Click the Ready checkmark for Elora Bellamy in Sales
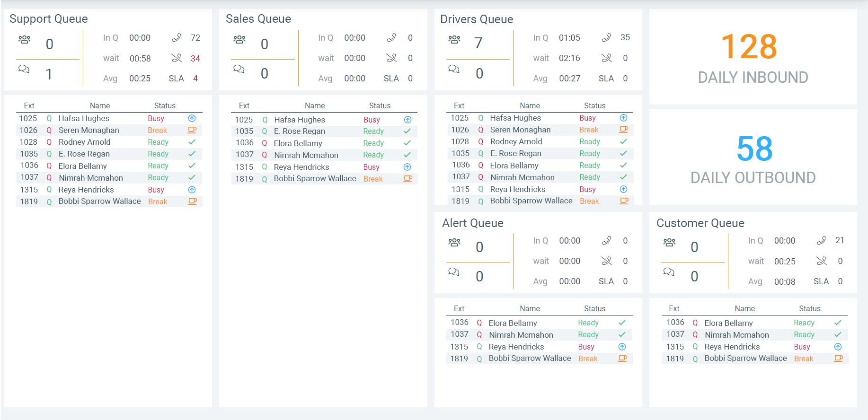The image size is (868, 420). pos(407,143)
